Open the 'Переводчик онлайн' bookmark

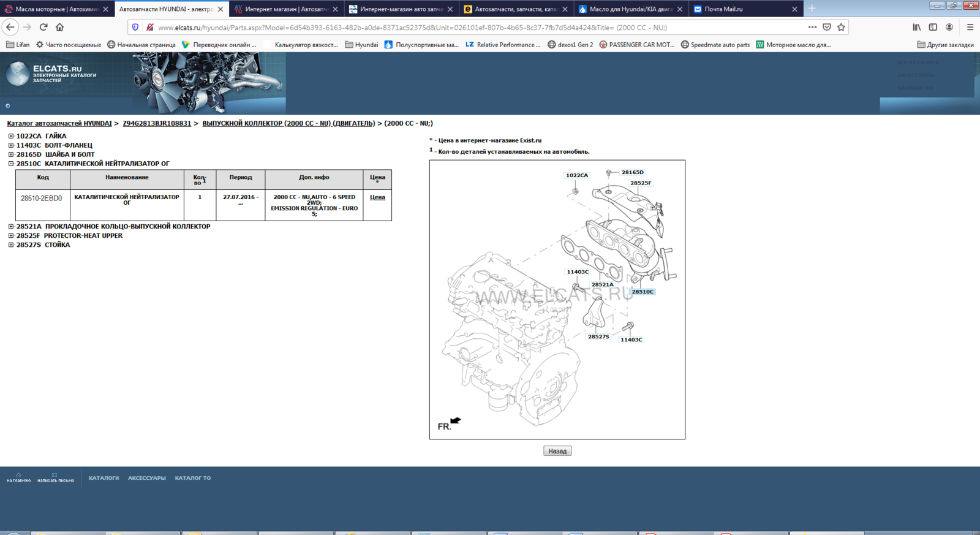click(219, 45)
